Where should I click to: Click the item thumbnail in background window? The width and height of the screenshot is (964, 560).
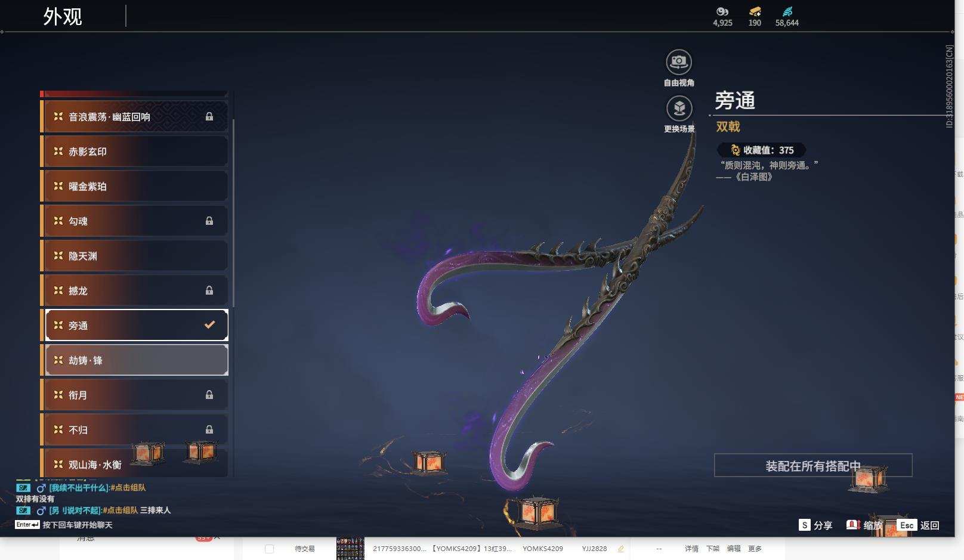(x=350, y=549)
